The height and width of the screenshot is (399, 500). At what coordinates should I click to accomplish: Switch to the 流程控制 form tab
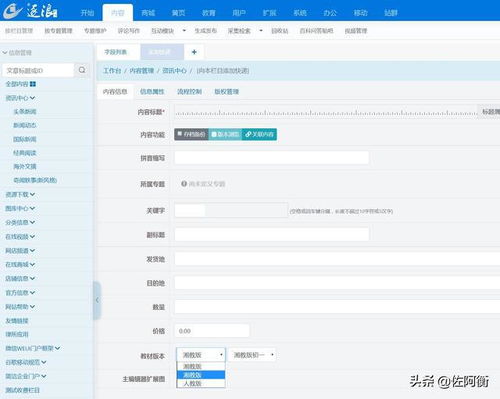click(x=189, y=92)
